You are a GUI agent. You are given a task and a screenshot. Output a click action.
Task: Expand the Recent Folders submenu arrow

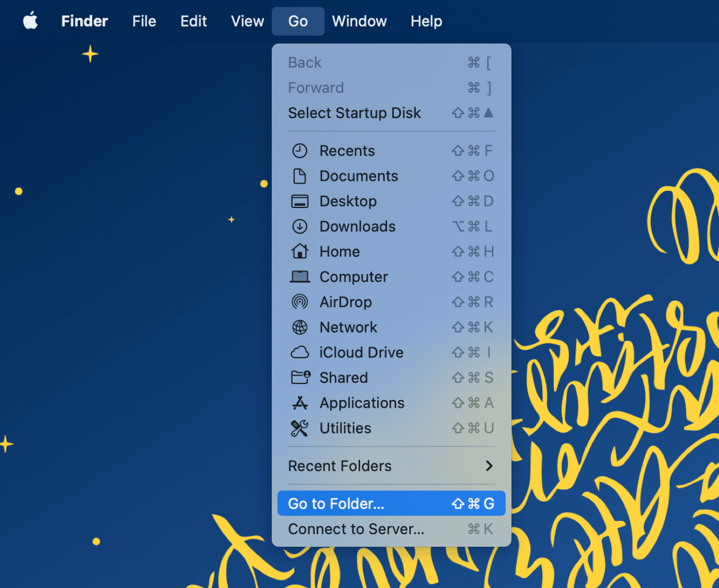pyautogui.click(x=489, y=466)
